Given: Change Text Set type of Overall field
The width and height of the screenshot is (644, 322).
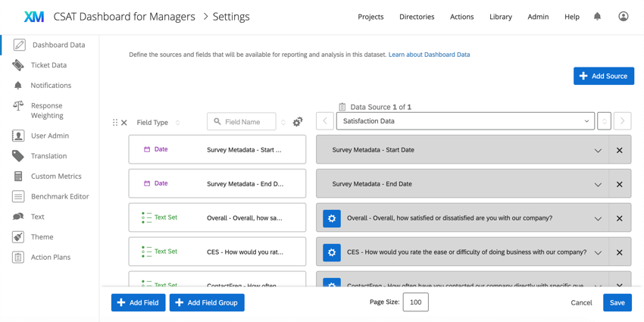Looking at the screenshot, I should click(159, 217).
